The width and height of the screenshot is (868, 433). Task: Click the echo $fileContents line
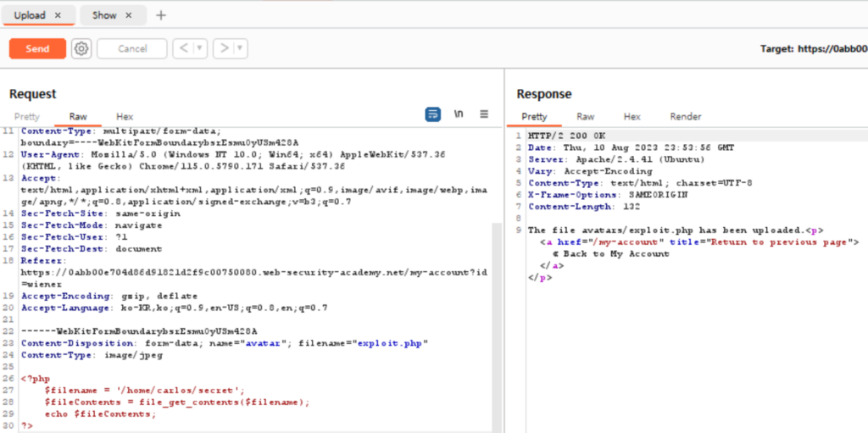point(101,414)
